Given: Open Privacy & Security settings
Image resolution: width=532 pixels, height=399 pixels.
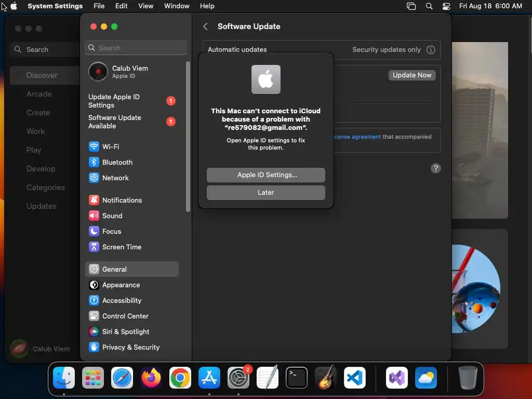Looking at the screenshot, I should [x=131, y=348].
